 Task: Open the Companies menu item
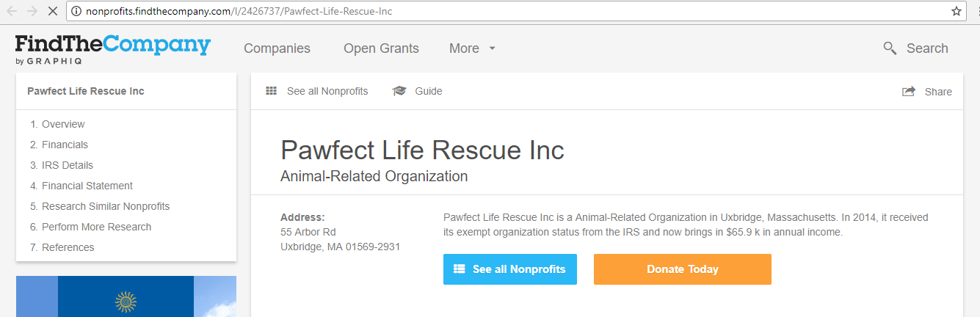click(277, 48)
